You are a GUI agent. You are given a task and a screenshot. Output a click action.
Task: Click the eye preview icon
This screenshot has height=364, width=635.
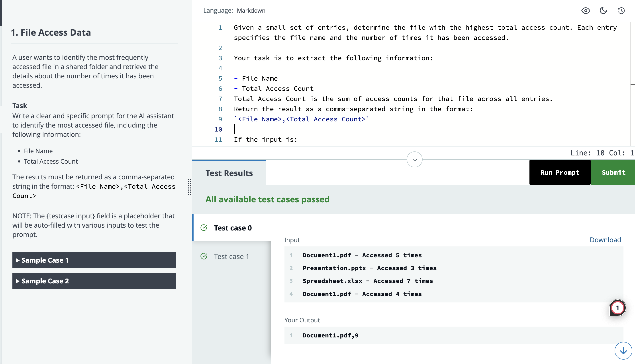[585, 10]
